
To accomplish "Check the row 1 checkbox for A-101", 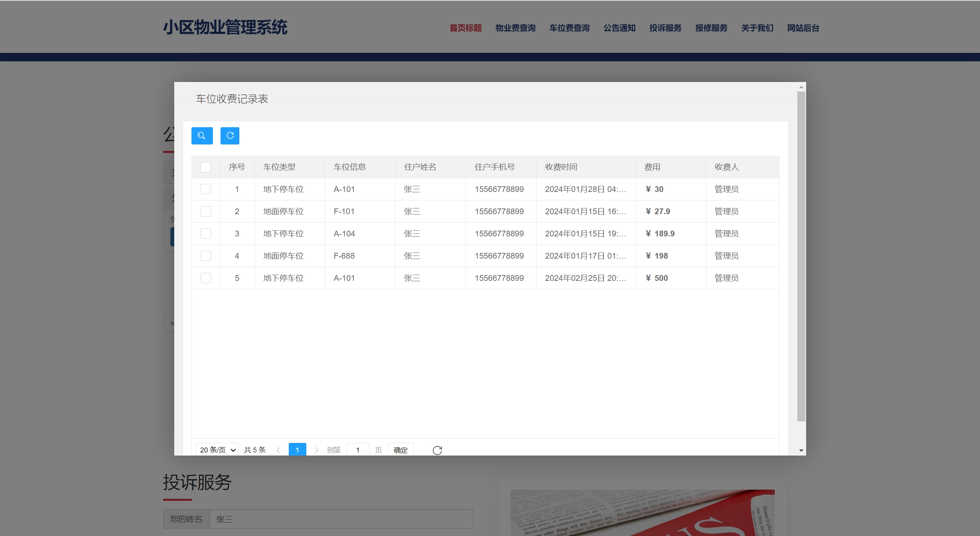I will pyautogui.click(x=206, y=189).
